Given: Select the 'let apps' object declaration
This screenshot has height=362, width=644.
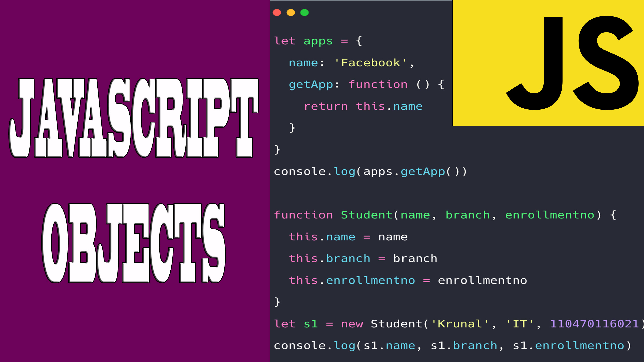Looking at the screenshot, I should [x=318, y=41].
